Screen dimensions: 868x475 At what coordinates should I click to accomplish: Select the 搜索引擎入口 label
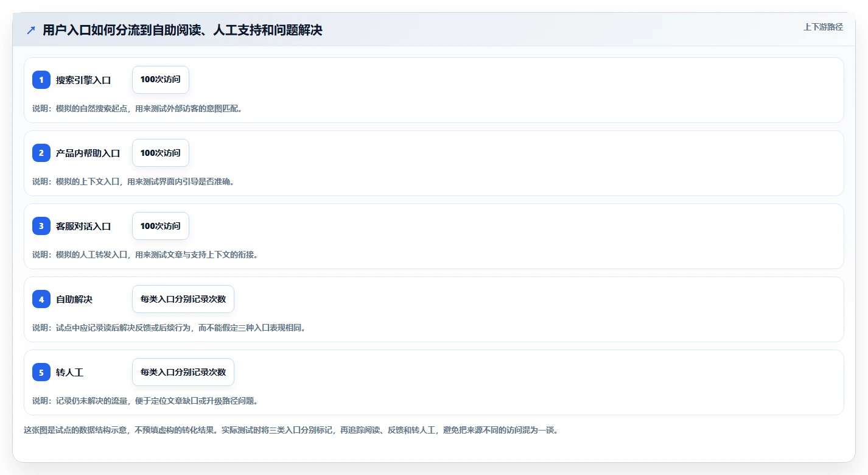(x=83, y=80)
